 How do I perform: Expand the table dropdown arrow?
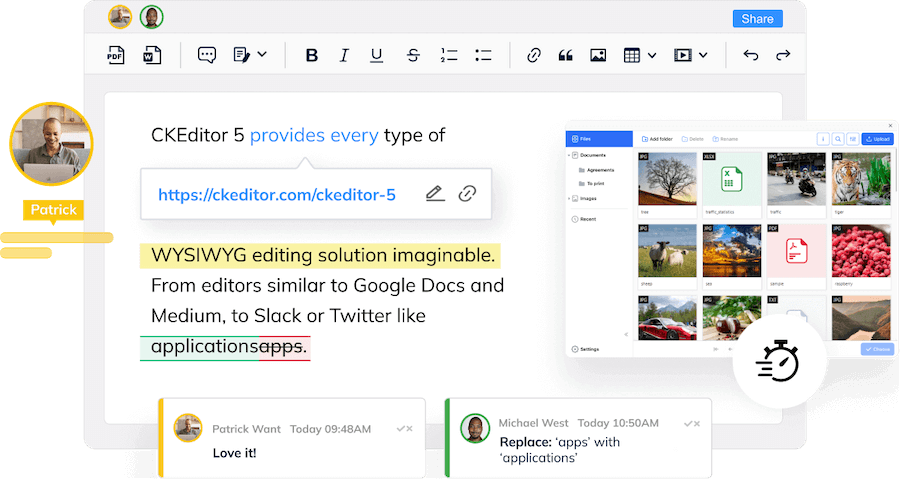652,56
